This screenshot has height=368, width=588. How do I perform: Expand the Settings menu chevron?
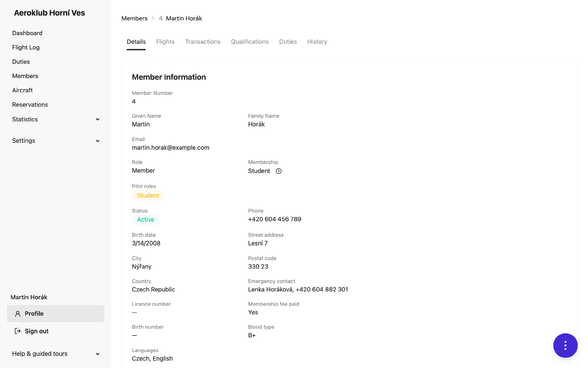98,141
